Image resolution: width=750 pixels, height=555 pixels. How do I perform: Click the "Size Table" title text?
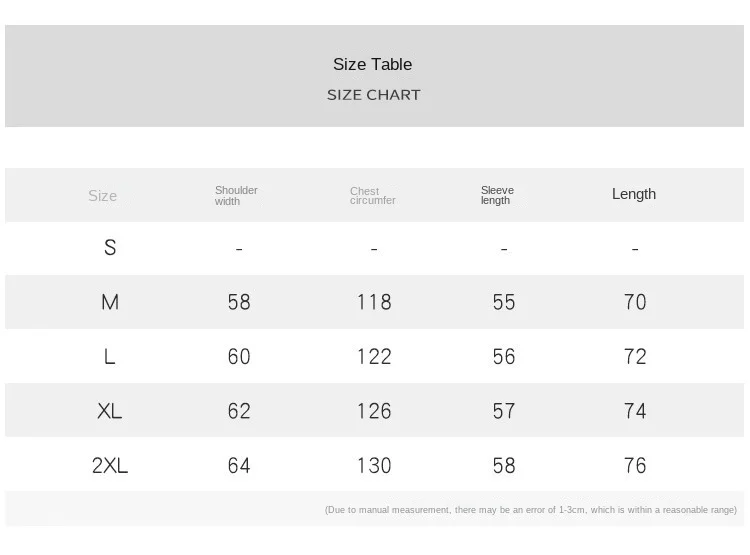(x=372, y=64)
